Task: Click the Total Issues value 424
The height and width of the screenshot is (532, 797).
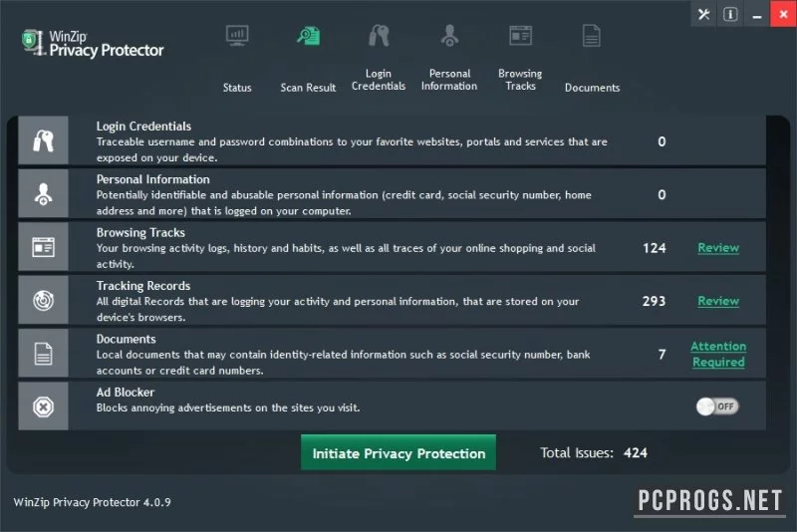Action: 636,452
